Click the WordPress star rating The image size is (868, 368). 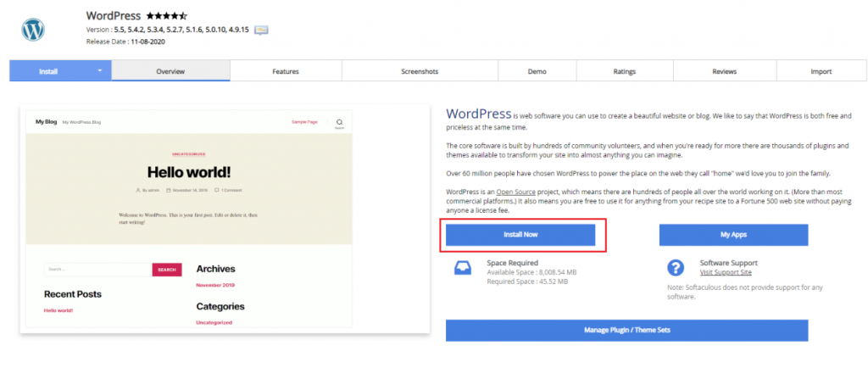click(x=167, y=15)
